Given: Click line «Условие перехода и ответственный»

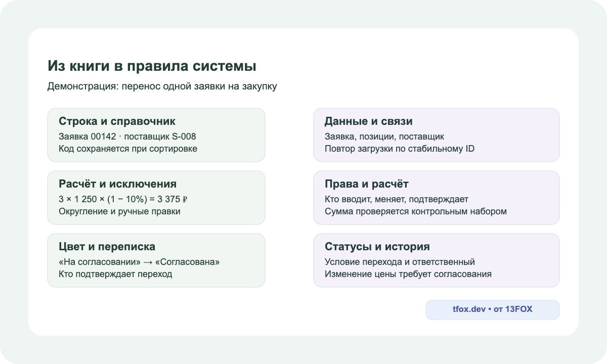Looking at the screenshot, I should tap(400, 262).
